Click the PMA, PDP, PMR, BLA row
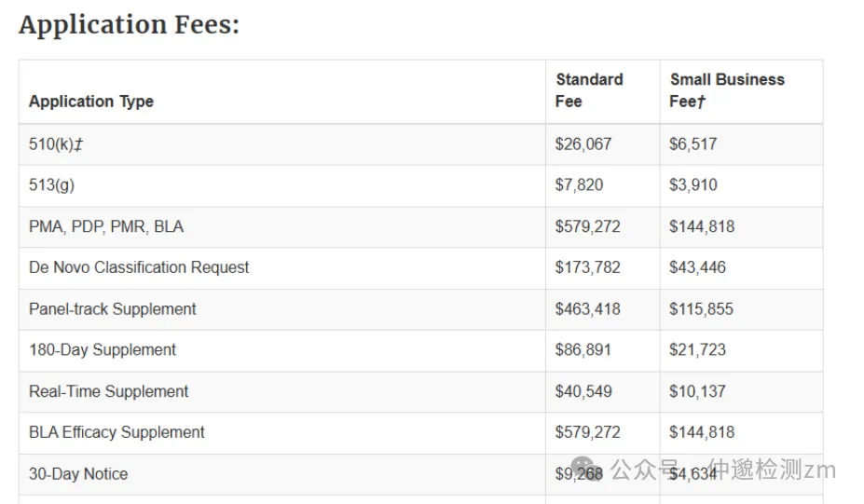Screen dimensions: 864x504 tap(421, 227)
